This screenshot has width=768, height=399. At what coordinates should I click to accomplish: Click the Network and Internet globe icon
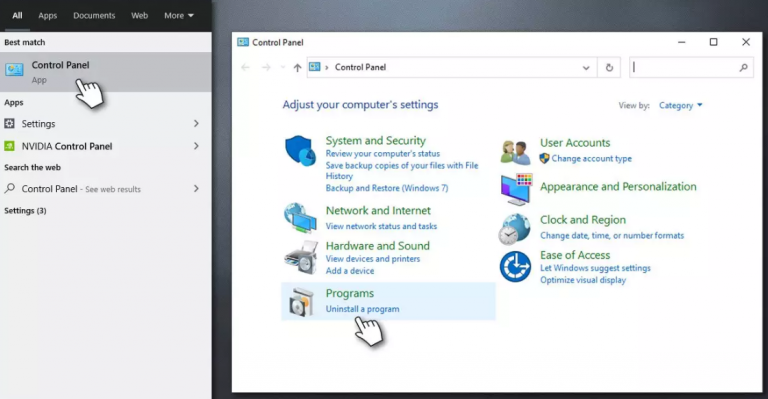(x=300, y=218)
